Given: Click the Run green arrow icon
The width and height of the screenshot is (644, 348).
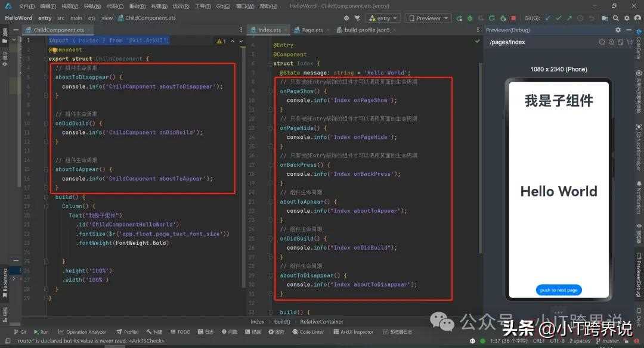Looking at the screenshot, I should point(459,18).
